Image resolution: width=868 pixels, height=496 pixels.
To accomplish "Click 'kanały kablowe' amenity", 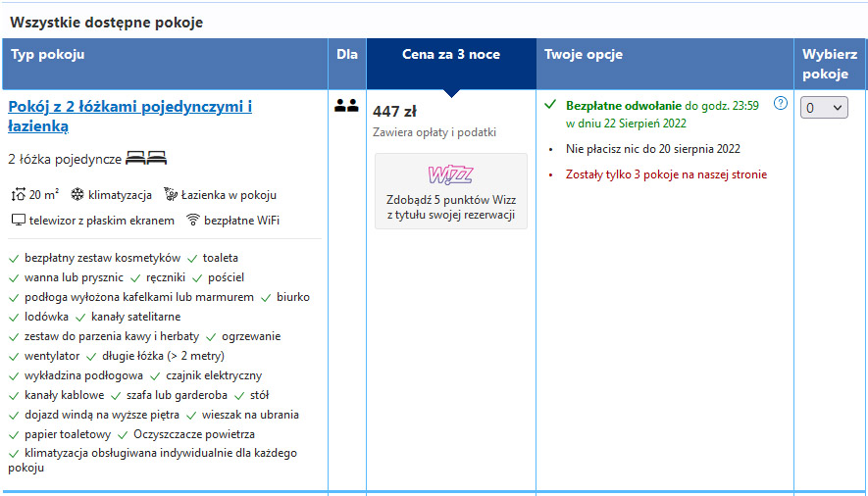I will 64,395.
